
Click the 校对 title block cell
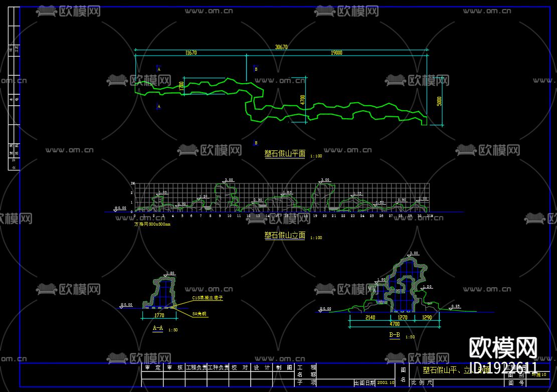tap(240, 368)
